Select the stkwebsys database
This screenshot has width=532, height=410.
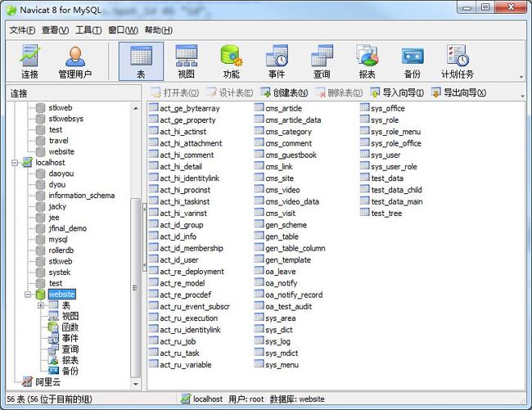click(65, 119)
